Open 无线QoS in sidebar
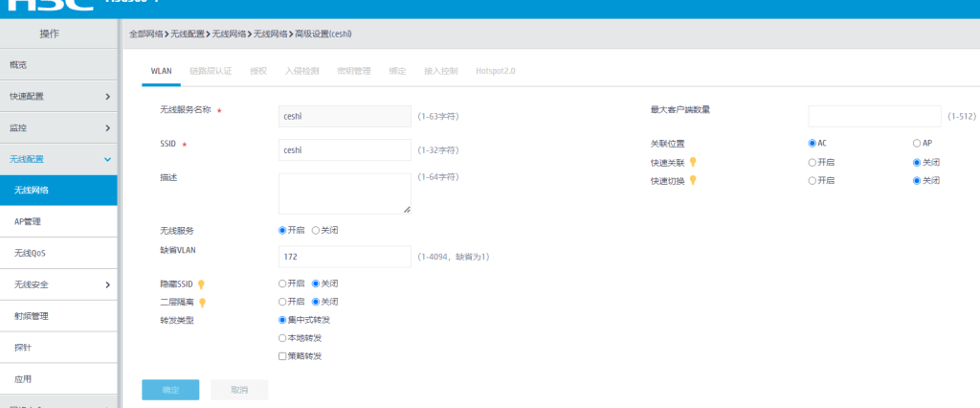Viewport: 980px width, 408px height. (x=58, y=254)
